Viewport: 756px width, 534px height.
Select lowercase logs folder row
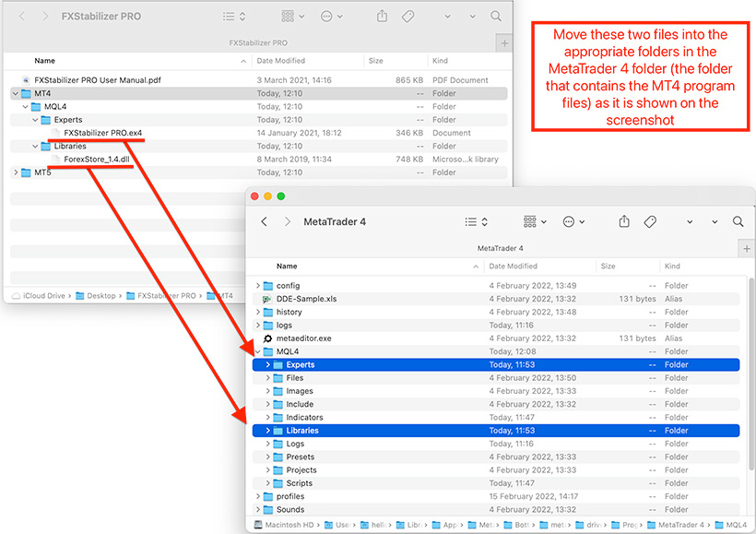tap(496, 326)
